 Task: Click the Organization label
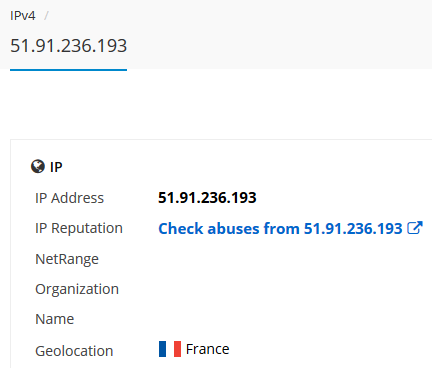click(x=77, y=289)
